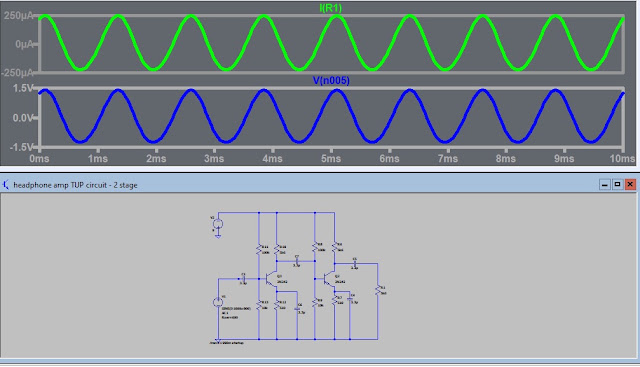The height and width of the screenshot is (367, 640).
Task: Click the 9ms time axis label
Action: coord(564,158)
